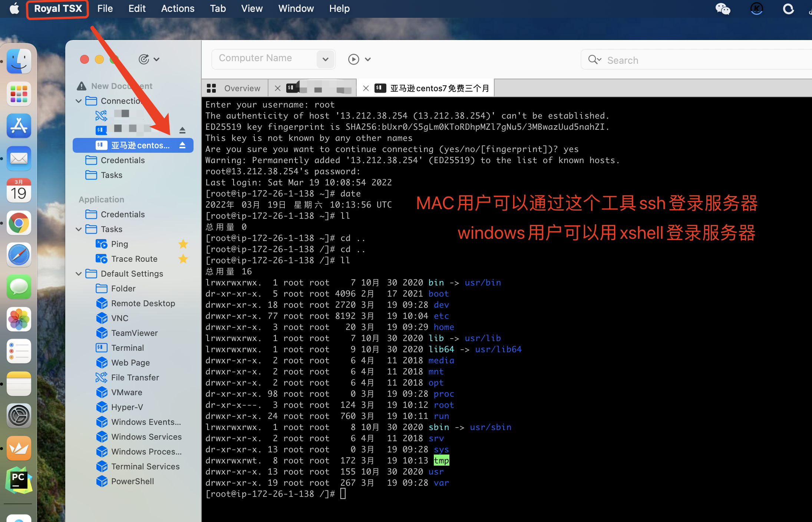Close the 亚马逊 centos7 terminal tab
The image size is (812, 522).
[366, 88]
